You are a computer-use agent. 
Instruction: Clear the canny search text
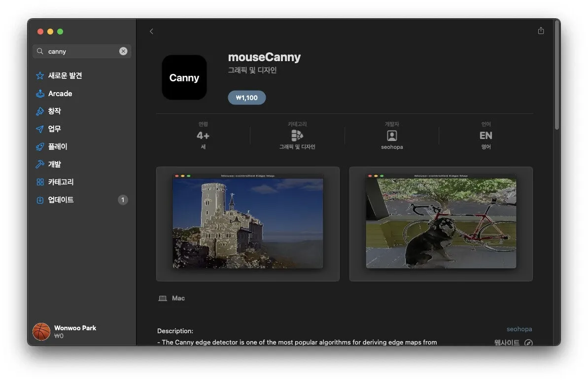click(x=123, y=51)
